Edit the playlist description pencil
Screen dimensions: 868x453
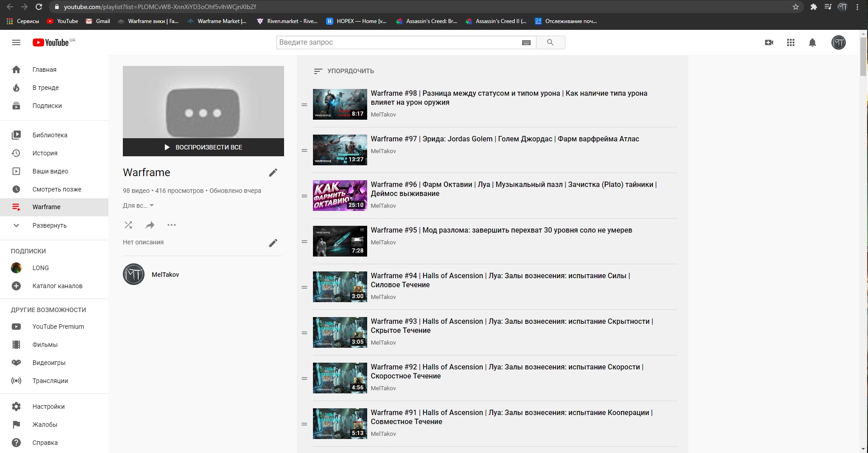click(x=273, y=243)
